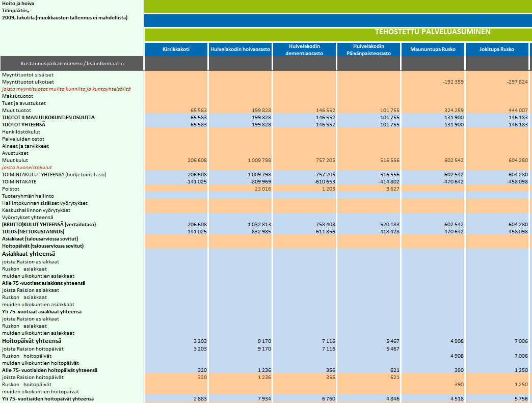Select the Tuet ja avustukset row label
This screenshot has height=403, width=532.
[24, 103]
